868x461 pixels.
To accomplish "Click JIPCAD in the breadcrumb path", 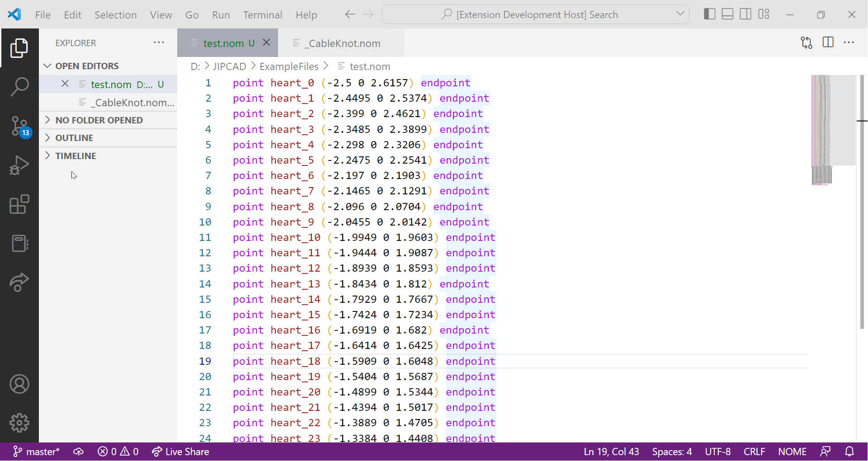I will click(230, 66).
